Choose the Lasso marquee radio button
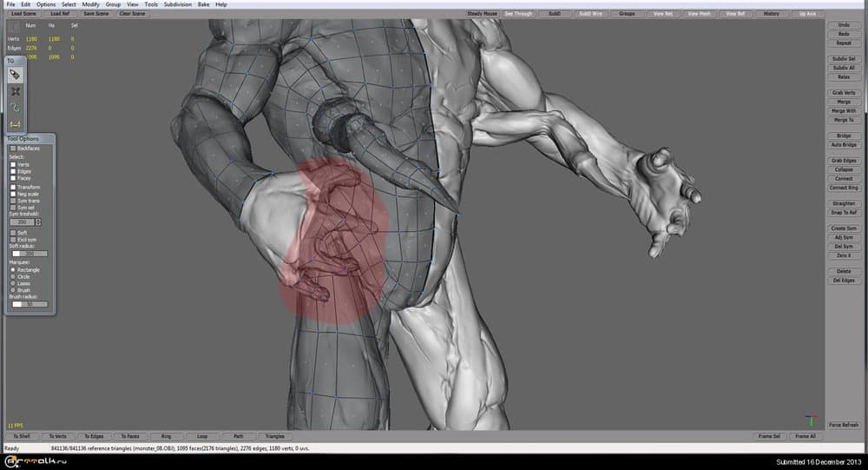The width and height of the screenshot is (868, 470). [x=13, y=283]
